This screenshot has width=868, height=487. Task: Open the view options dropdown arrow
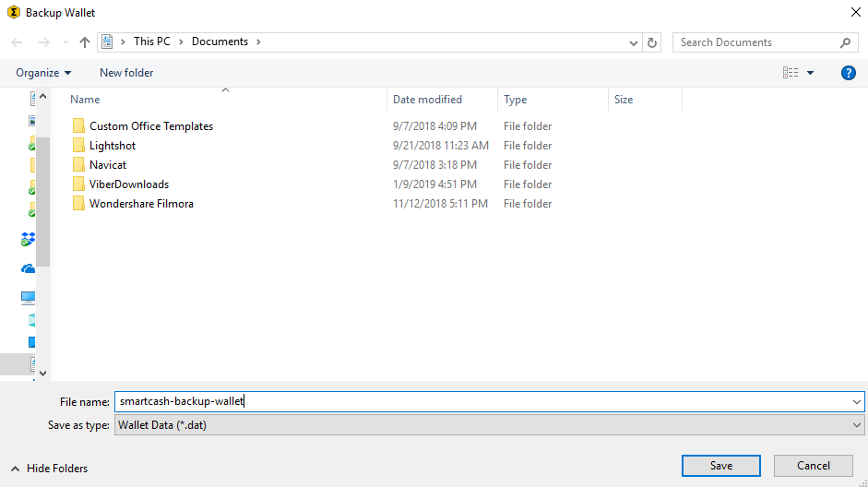coord(811,73)
